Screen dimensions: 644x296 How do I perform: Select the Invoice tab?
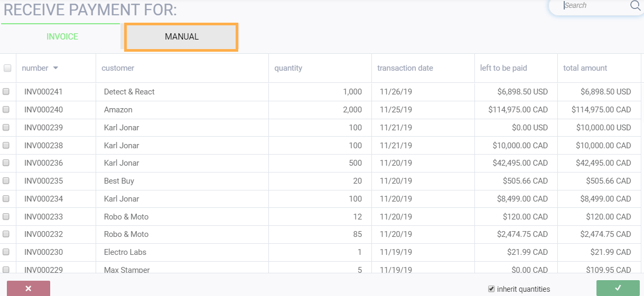[x=62, y=37]
